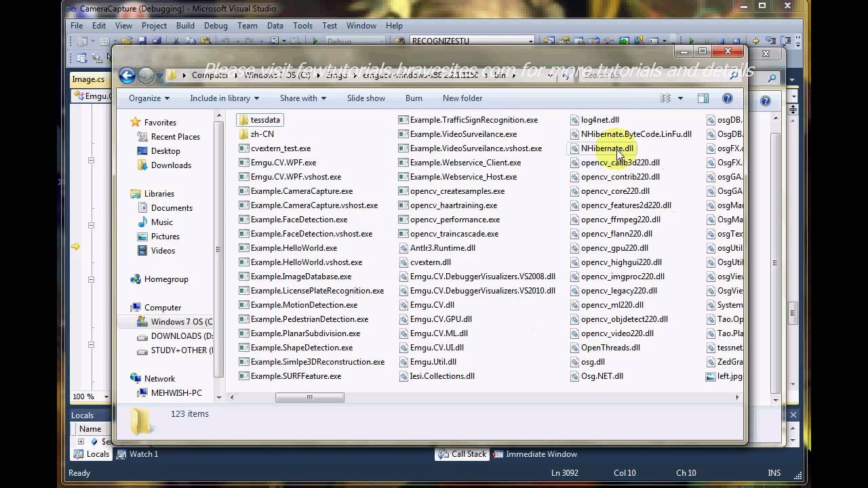Open Recent Places in sidebar
Image resolution: width=868 pixels, height=488 pixels.
tap(168, 137)
